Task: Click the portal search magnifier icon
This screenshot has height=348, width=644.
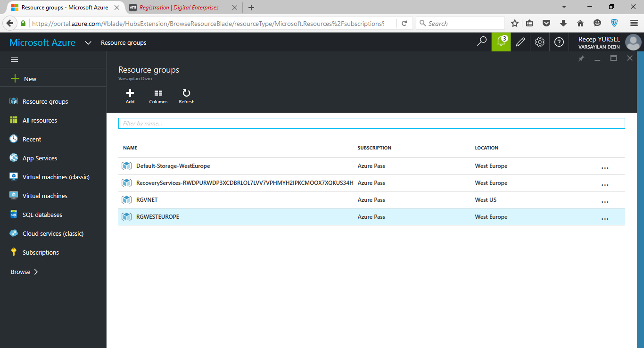Action: coord(481,42)
